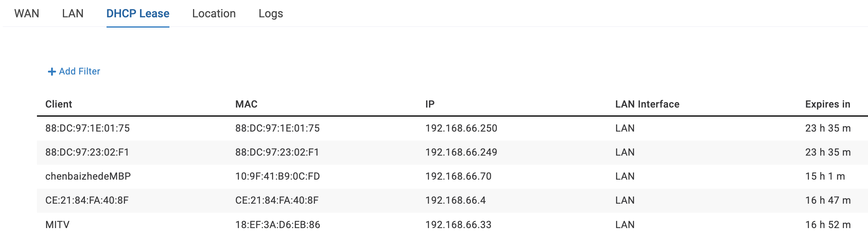Select the DHCP Lease tab
This screenshot has height=234, width=868.
(138, 13)
